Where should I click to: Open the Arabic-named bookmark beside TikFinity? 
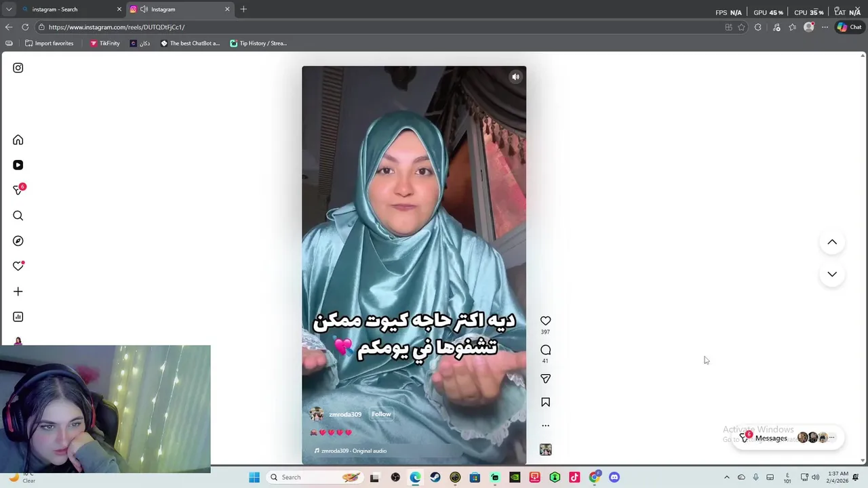(x=140, y=43)
